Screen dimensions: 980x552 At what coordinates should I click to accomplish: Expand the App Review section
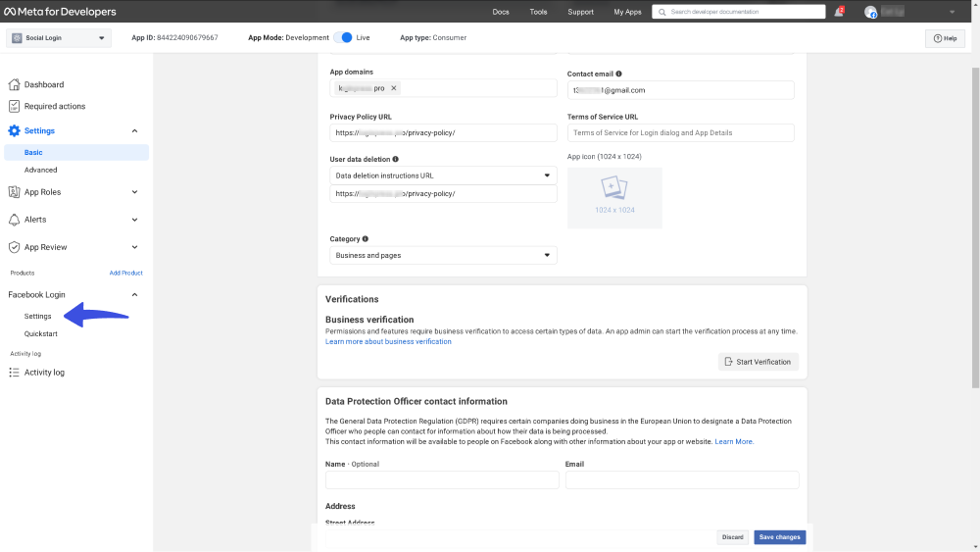tap(134, 247)
